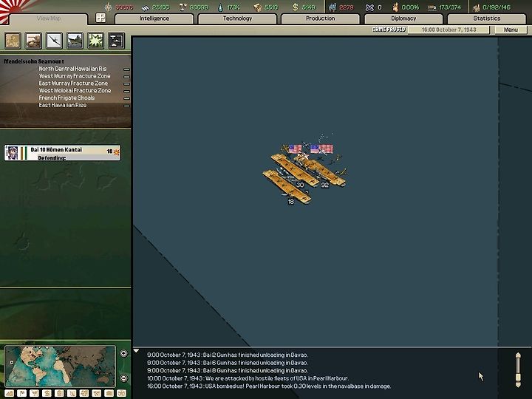Open land units list tank icon
Image resolution: width=532 pixels, height=399 pixels.
coord(33,41)
